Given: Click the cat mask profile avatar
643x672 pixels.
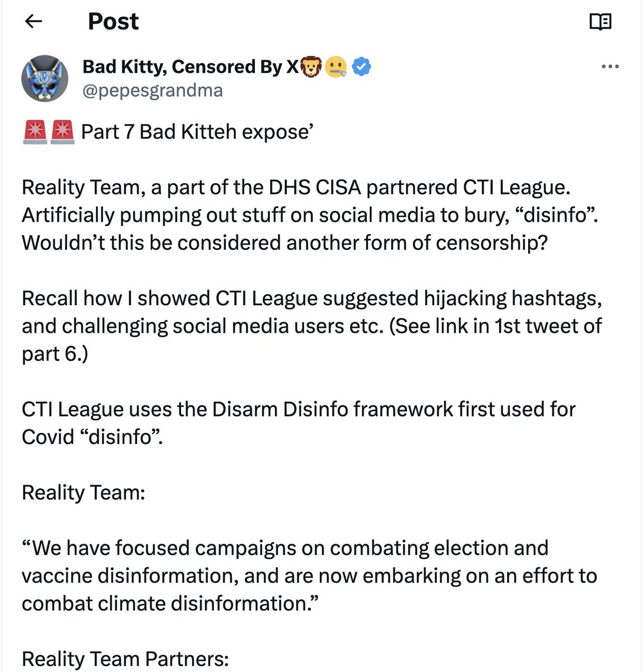Looking at the screenshot, I should pos(45,78).
